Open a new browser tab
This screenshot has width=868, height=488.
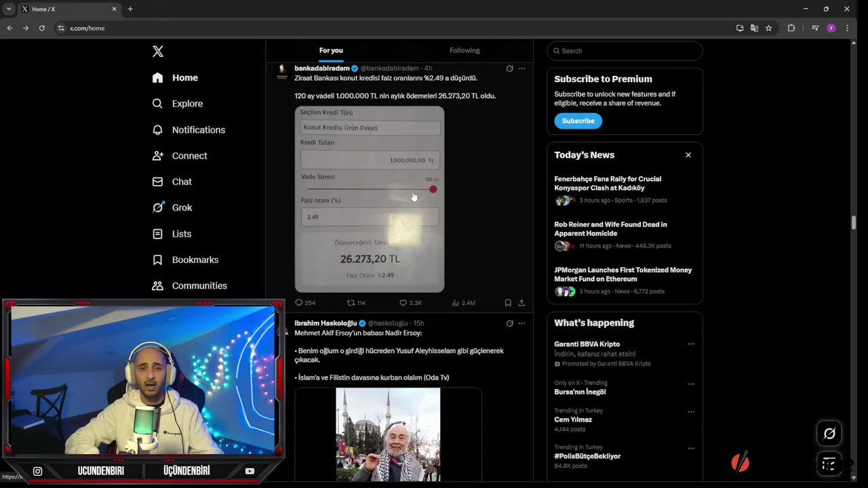[130, 9]
